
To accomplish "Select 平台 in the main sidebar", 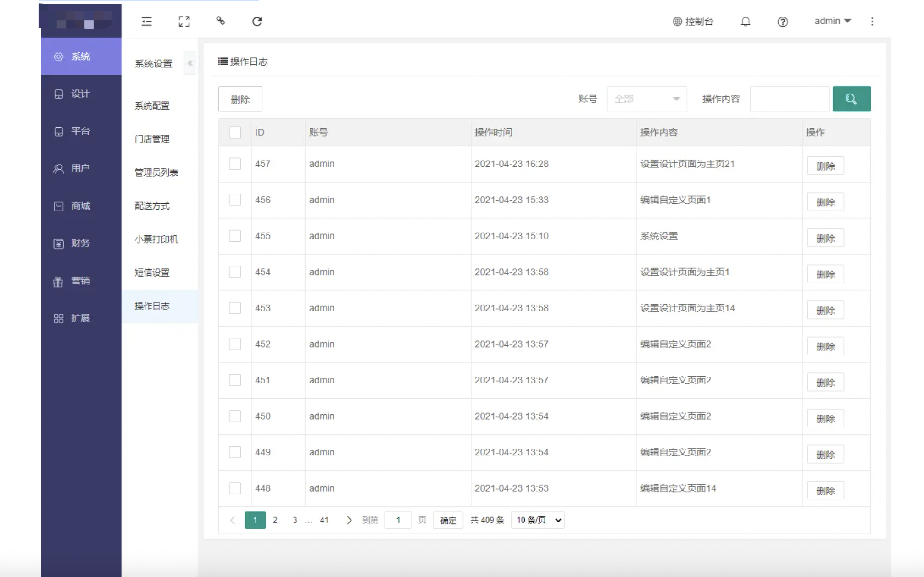I will (81, 131).
